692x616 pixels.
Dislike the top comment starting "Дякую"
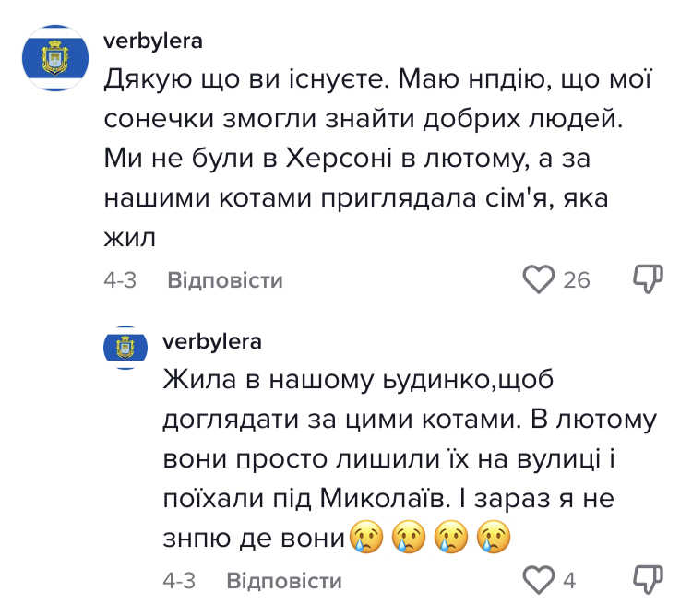pos(649,279)
